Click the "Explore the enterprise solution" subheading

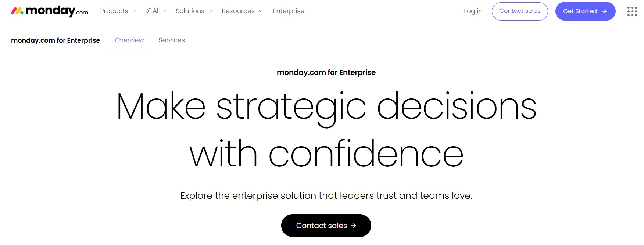[326, 195]
